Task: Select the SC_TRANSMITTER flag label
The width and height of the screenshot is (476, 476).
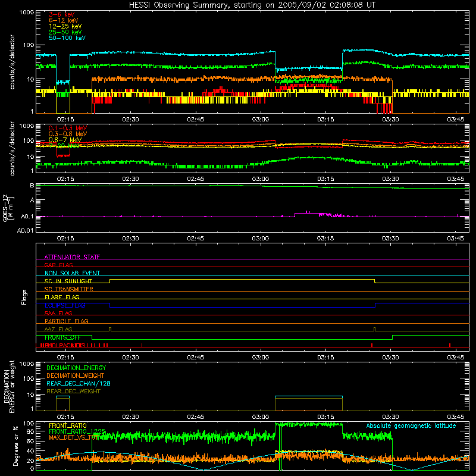Action: (69, 289)
